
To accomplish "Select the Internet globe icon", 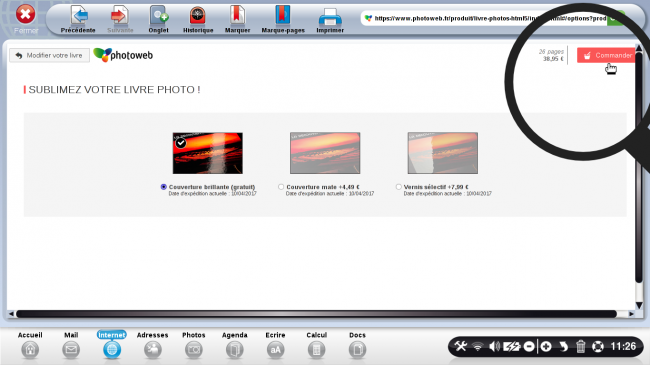I will point(112,350).
